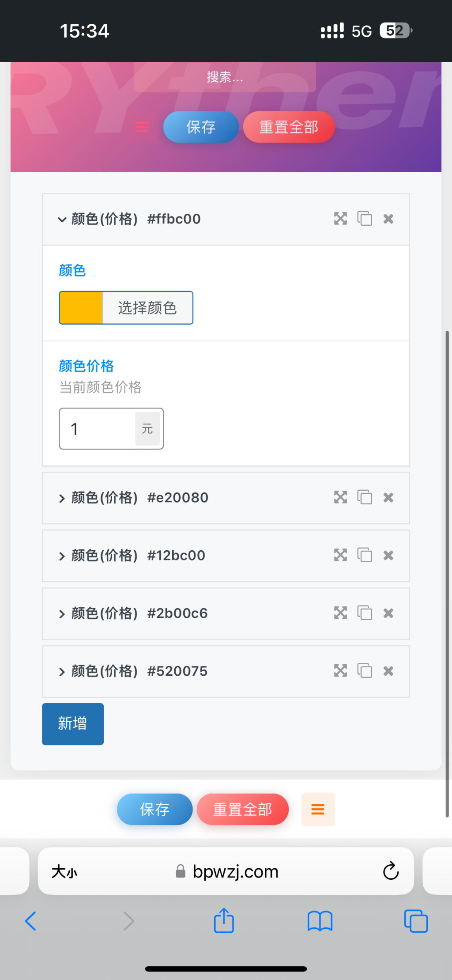Duplicate the #2b00c6 color item
452x980 pixels.
tap(365, 613)
